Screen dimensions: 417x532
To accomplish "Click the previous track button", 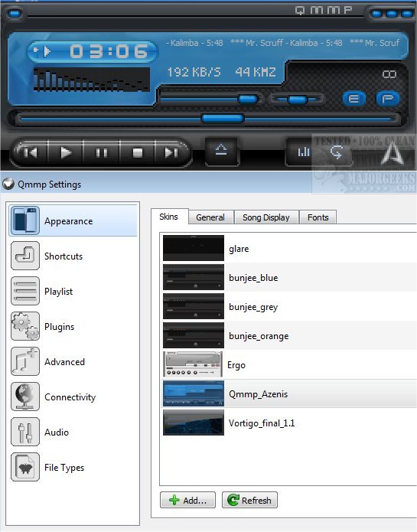I will point(31,152).
